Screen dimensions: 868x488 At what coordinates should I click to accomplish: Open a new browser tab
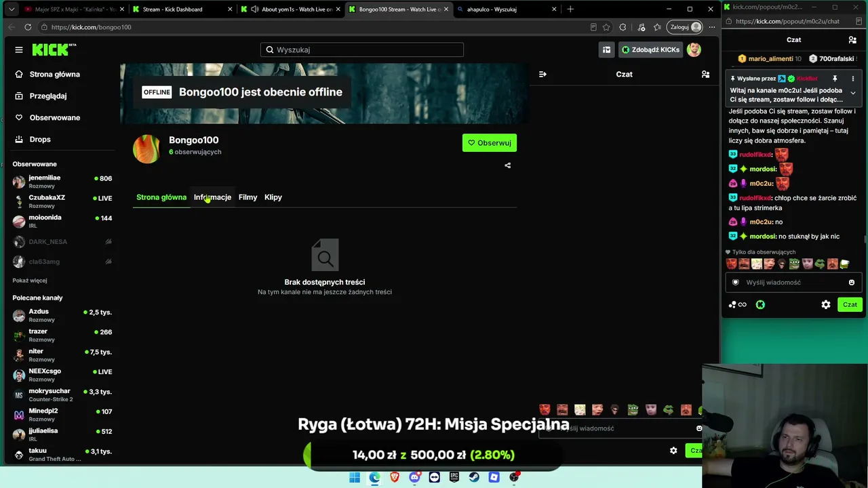(x=570, y=9)
